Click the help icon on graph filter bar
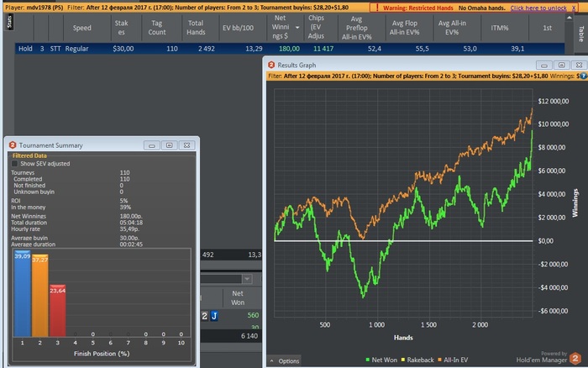 [x=584, y=76]
